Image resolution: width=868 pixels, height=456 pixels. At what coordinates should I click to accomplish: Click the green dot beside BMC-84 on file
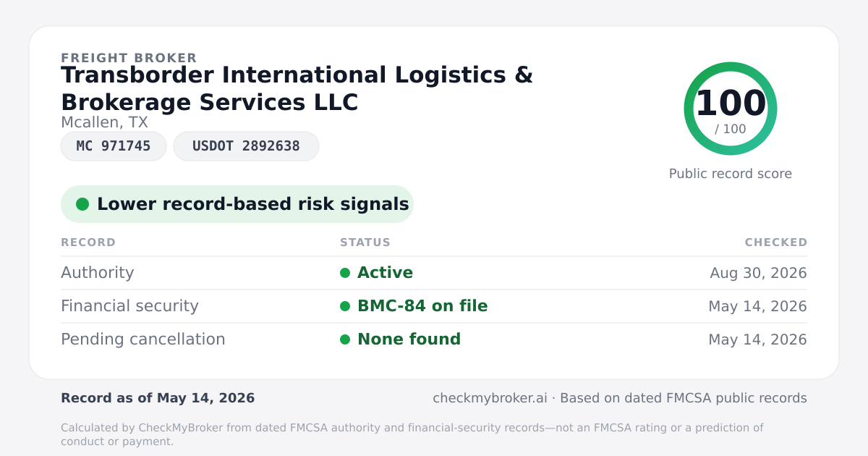345,306
